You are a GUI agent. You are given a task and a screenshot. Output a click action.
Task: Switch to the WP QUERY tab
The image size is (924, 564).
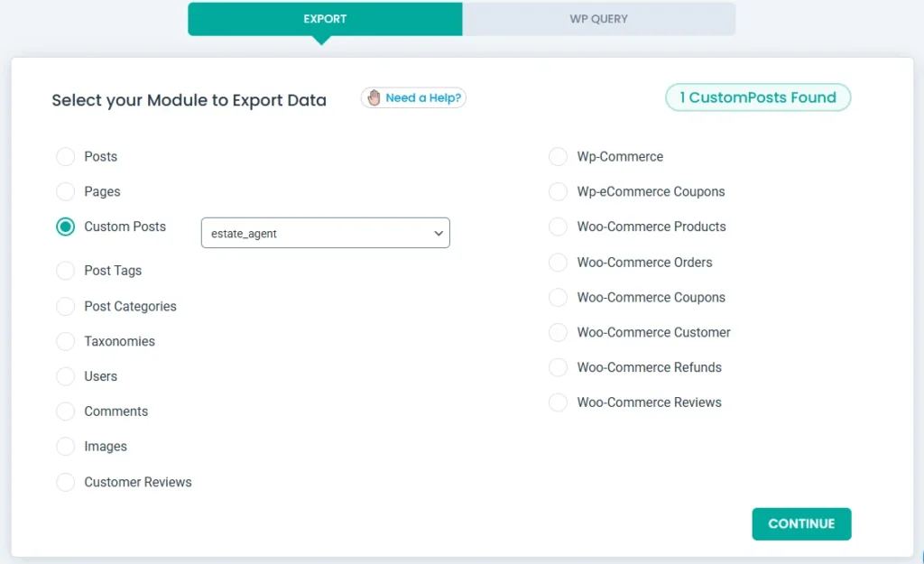[598, 19]
